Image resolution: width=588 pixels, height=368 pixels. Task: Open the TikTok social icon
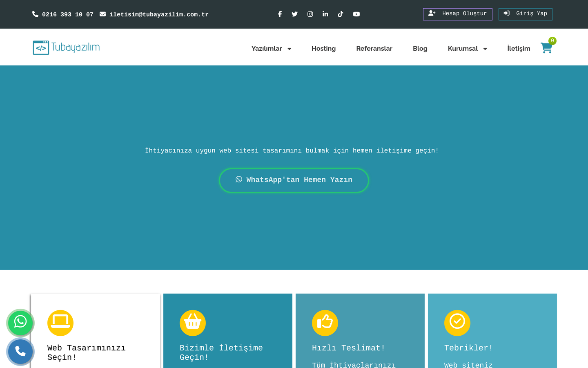[341, 14]
